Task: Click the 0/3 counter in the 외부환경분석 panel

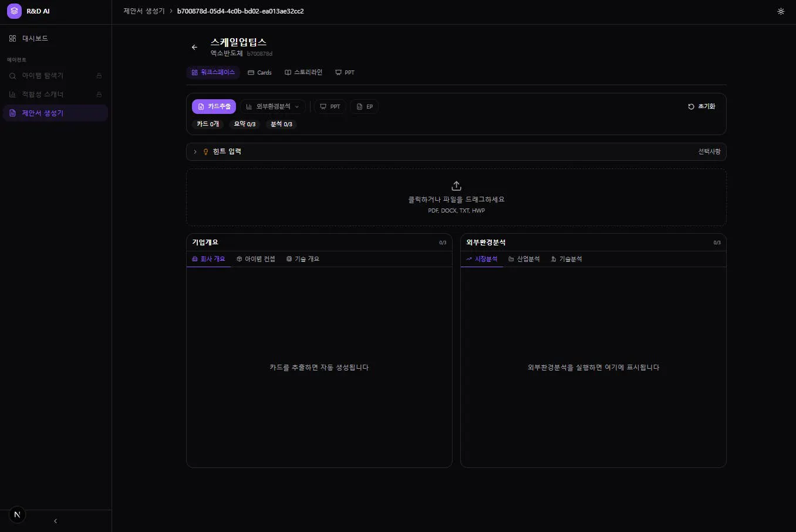Action: click(717, 243)
